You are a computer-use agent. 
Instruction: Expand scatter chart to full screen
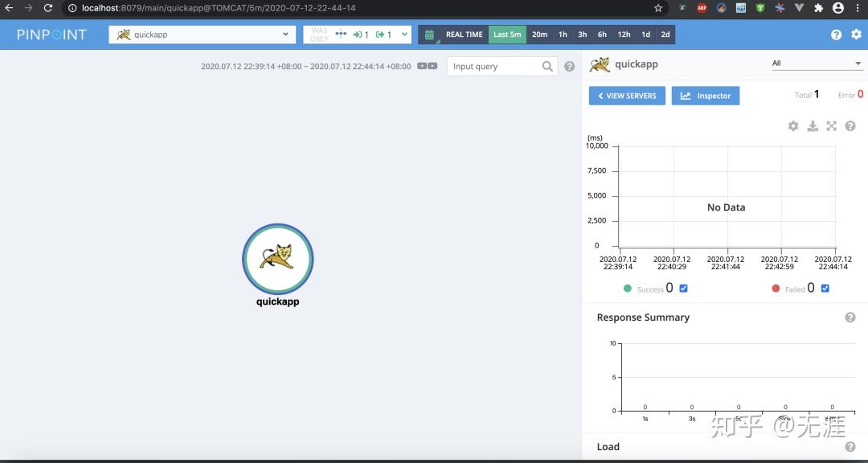pyautogui.click(x=832, y=126)
